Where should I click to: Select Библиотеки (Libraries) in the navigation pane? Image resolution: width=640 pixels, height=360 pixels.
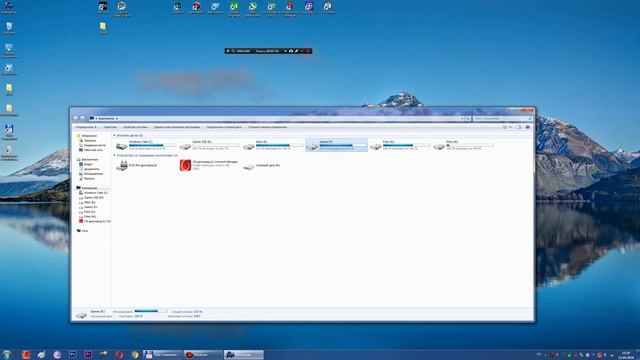point(89,160)
